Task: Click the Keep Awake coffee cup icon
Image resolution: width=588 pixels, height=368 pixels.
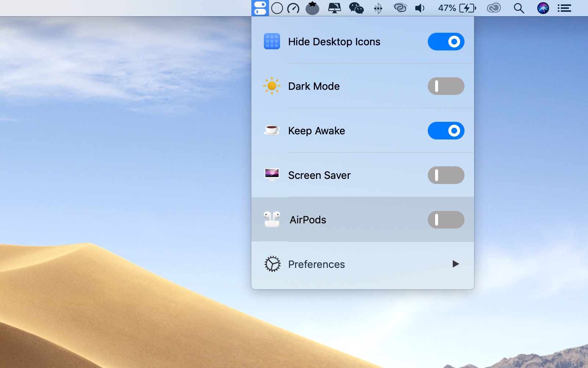Action: (x=272, y=130)
